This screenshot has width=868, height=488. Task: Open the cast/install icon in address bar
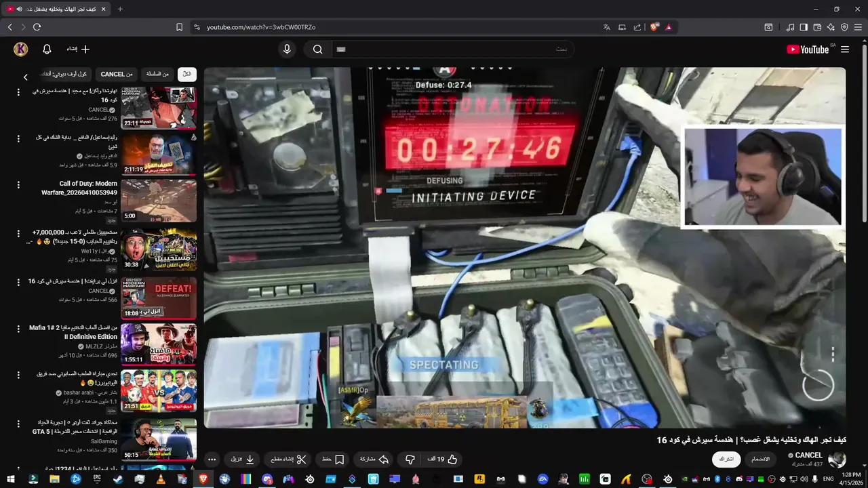(x=622, y=27)
